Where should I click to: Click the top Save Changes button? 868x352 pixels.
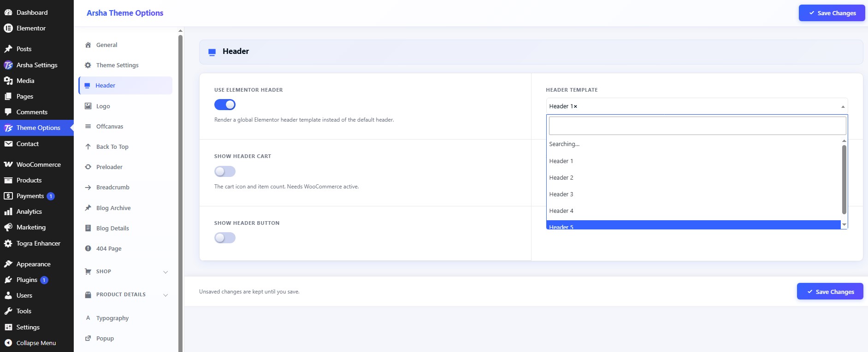(x=832, y=13)
